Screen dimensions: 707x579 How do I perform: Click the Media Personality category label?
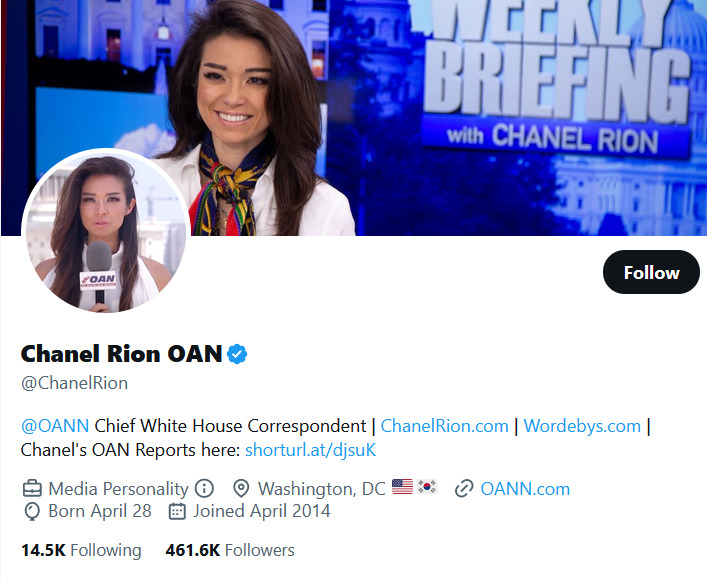(x=118, y=489)
